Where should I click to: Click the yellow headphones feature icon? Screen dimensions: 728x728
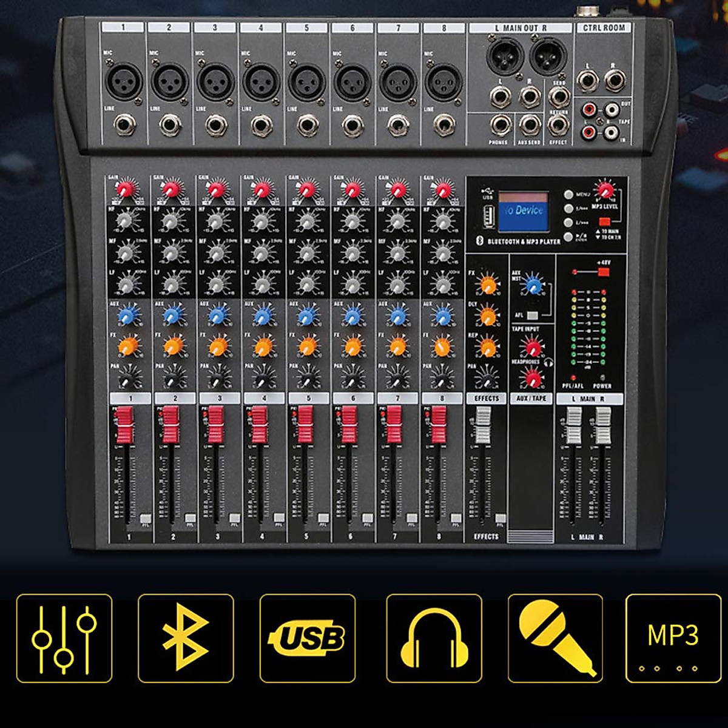[x=434, y=638]
